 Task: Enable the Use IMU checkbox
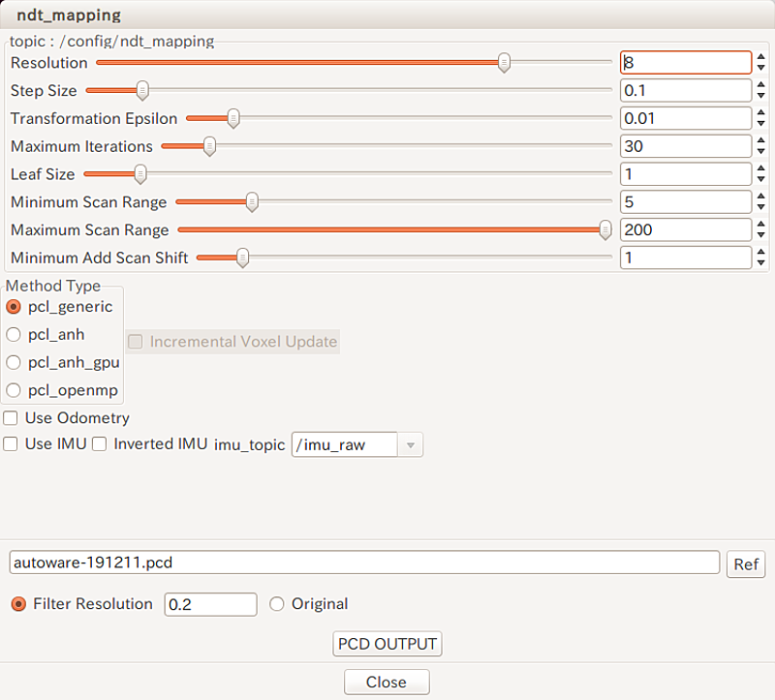pos(11,443)
